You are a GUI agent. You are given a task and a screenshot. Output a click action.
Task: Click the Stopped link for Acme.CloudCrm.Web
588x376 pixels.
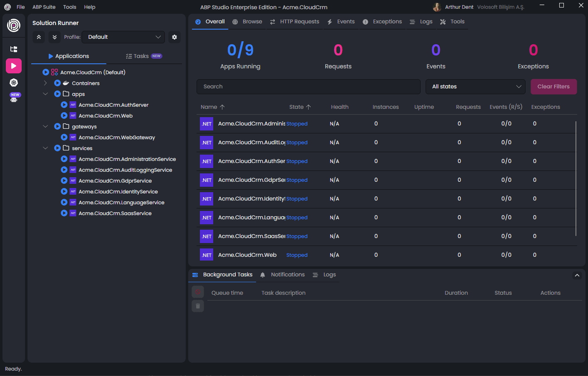coord(296,255)
